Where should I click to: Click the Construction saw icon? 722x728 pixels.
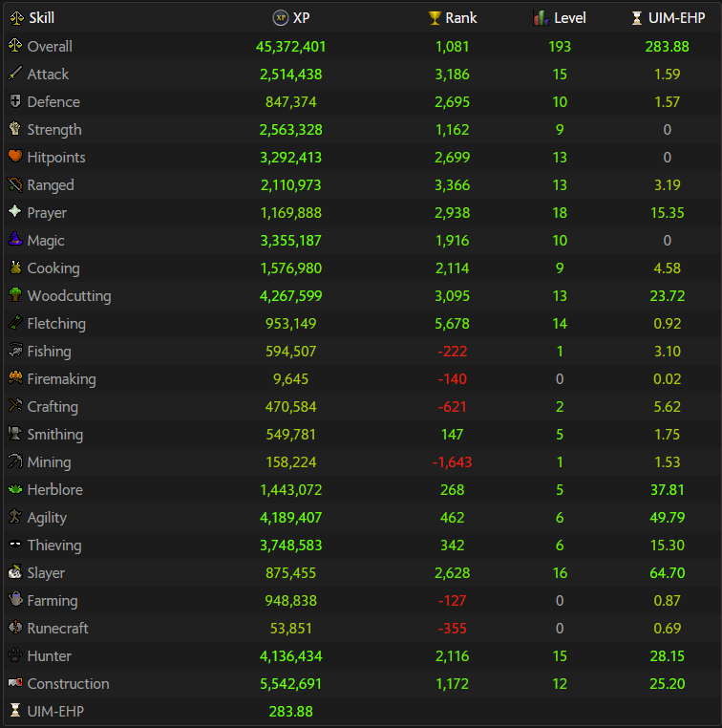coord(15,683)
